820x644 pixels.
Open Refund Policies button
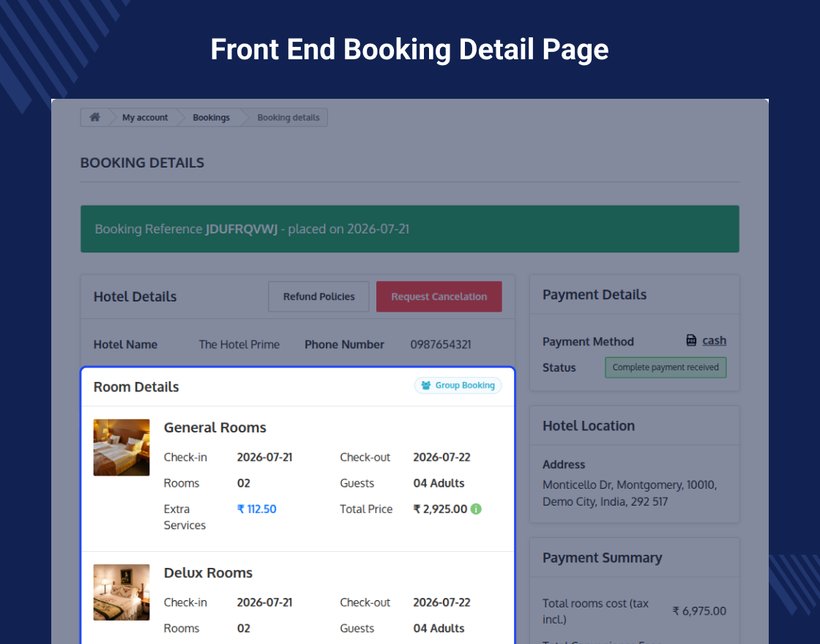click(319, 296)
